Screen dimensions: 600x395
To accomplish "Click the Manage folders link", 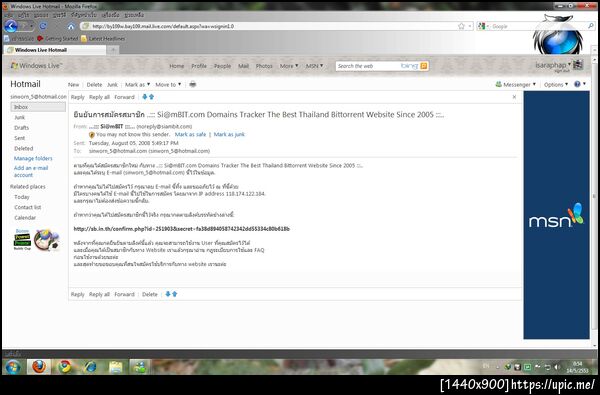I will coord(33,158).
